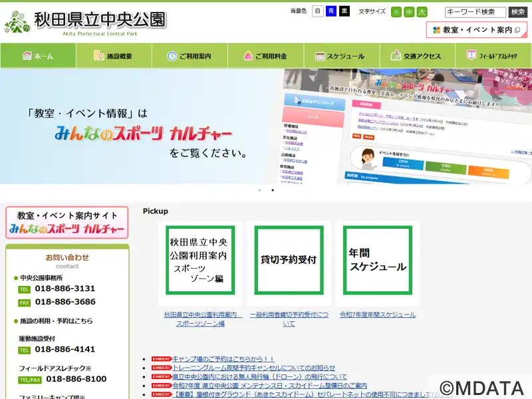Set text size to small (小)
Image resolution: width=532 pixels, height=399 pixels.
(396, 12)
